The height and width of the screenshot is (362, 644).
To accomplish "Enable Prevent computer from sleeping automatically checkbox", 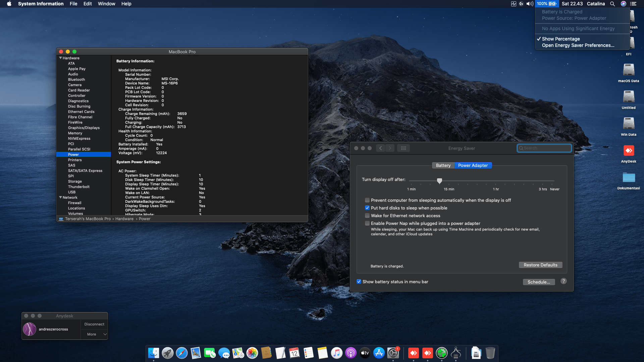I will pos(367,200).
